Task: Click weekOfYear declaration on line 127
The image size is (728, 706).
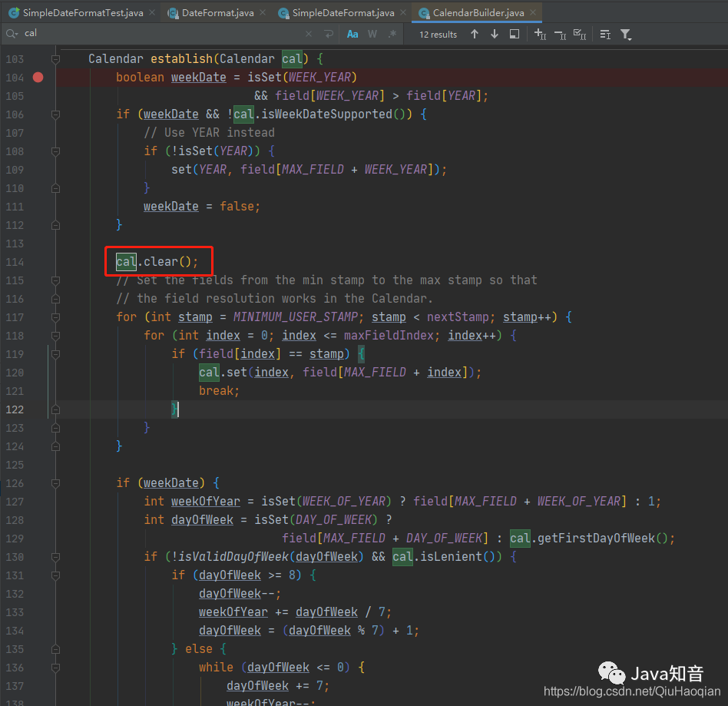Action: [x=206, y=502]
